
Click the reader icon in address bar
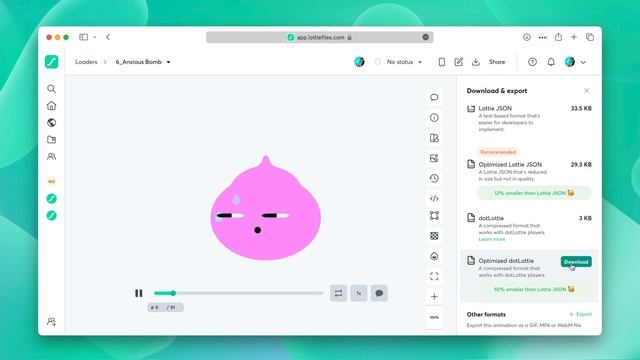tap(426, 37)
